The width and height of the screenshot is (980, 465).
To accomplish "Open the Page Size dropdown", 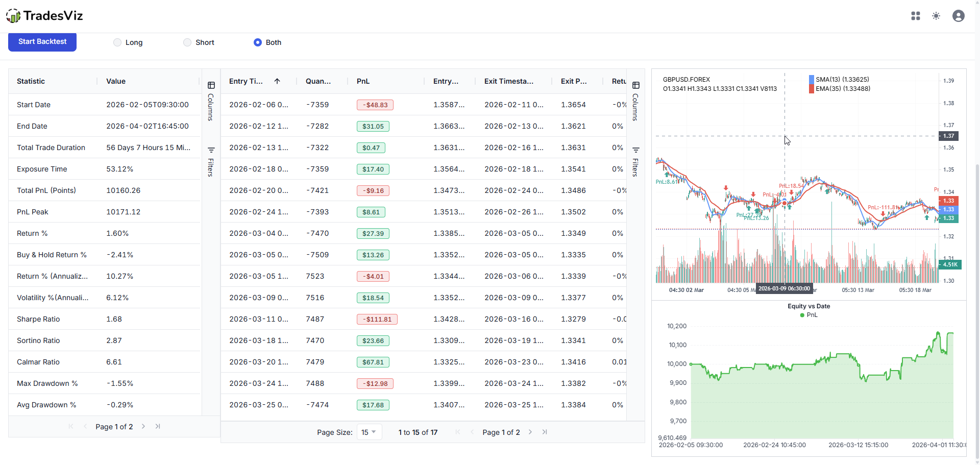I will click(x=369, y=432).
